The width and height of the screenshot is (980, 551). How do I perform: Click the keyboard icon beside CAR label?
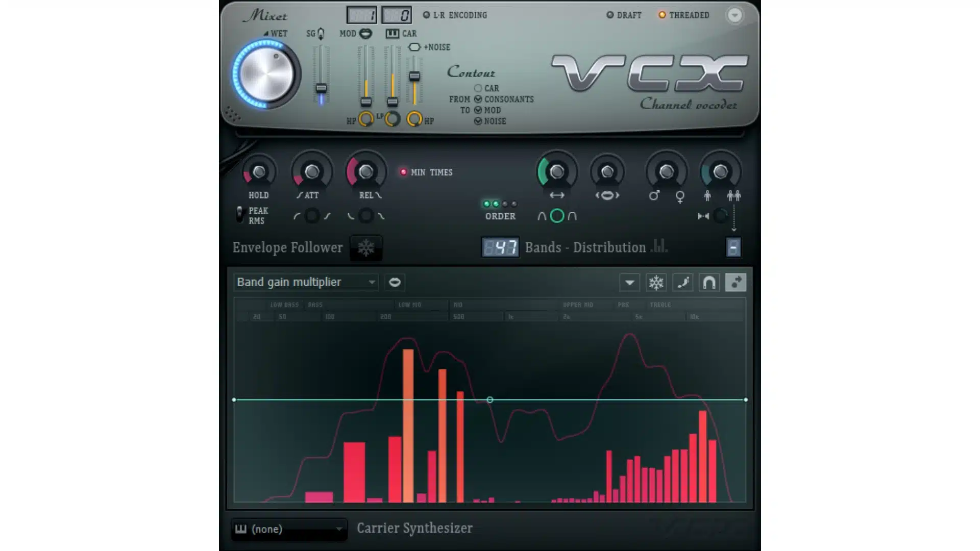(x=392, y=34)
